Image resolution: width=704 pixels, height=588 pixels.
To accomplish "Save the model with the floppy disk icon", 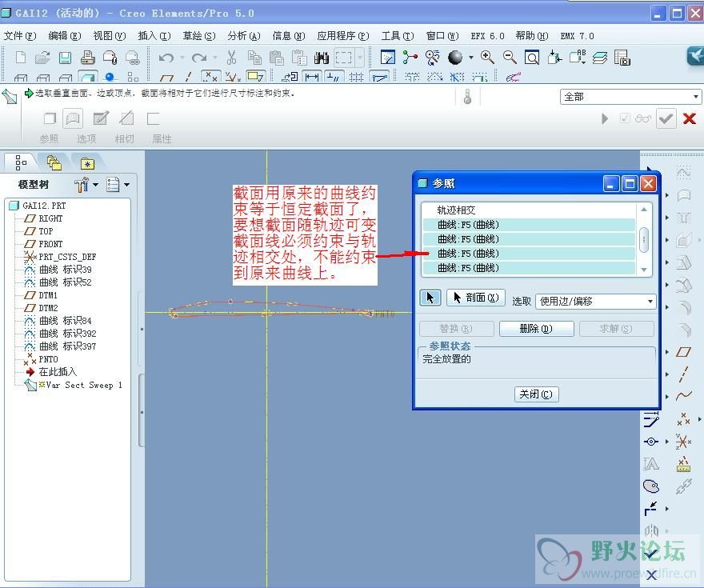I will coord(65,58).
